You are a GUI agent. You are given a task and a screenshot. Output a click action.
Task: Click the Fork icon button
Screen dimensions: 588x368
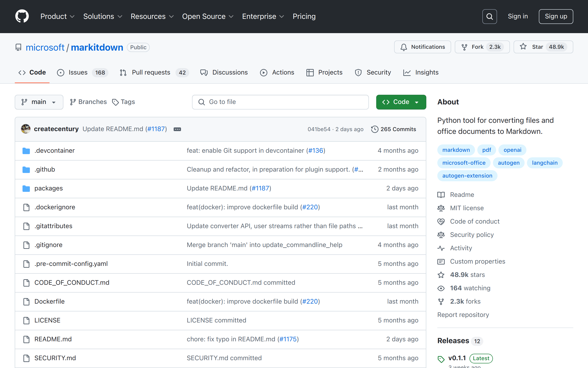coord(464,47)
